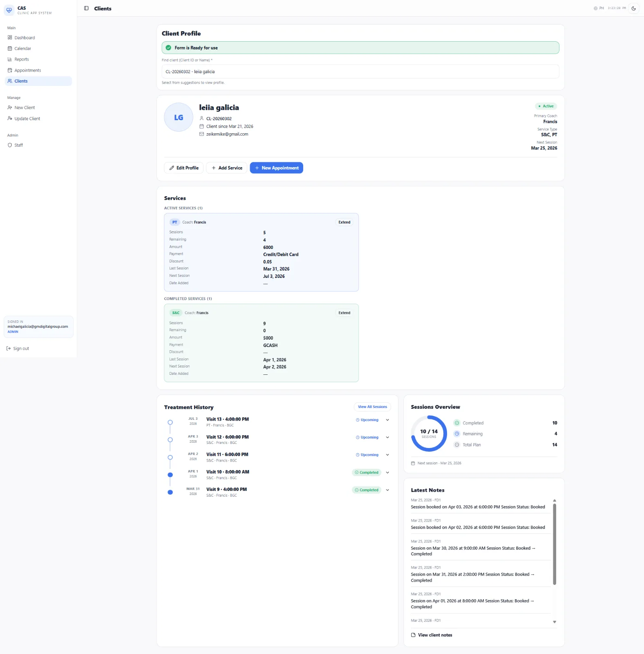
Task: Open View All Sessions
Action: 372,407
